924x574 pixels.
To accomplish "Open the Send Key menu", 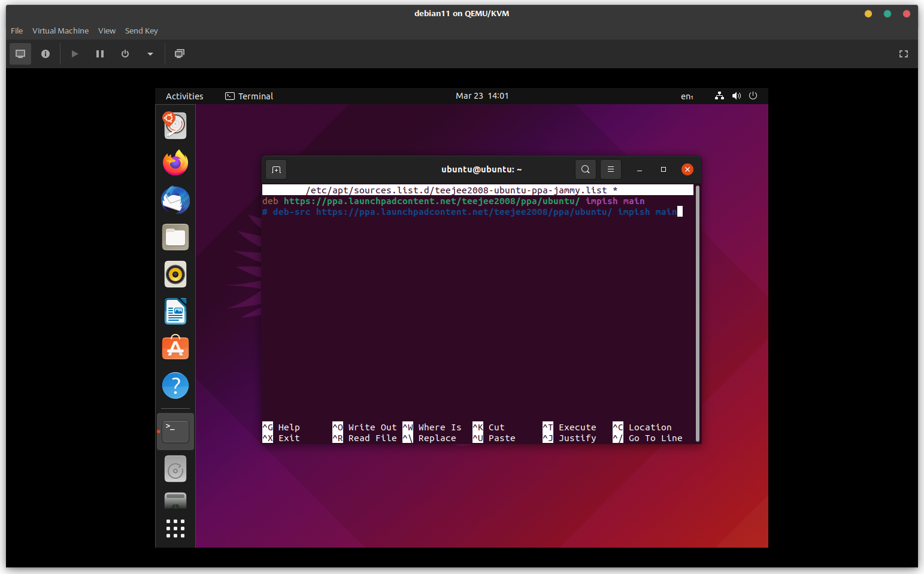I will (141, 31).
